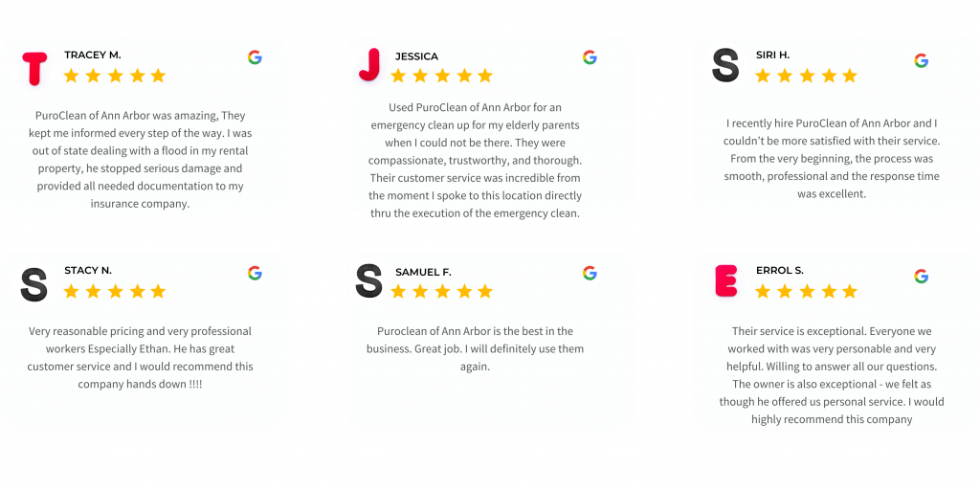Viewport: 980px width, 490px height.
Task: Click the red J avatar for Jessica
Action: tap(369, 64)
